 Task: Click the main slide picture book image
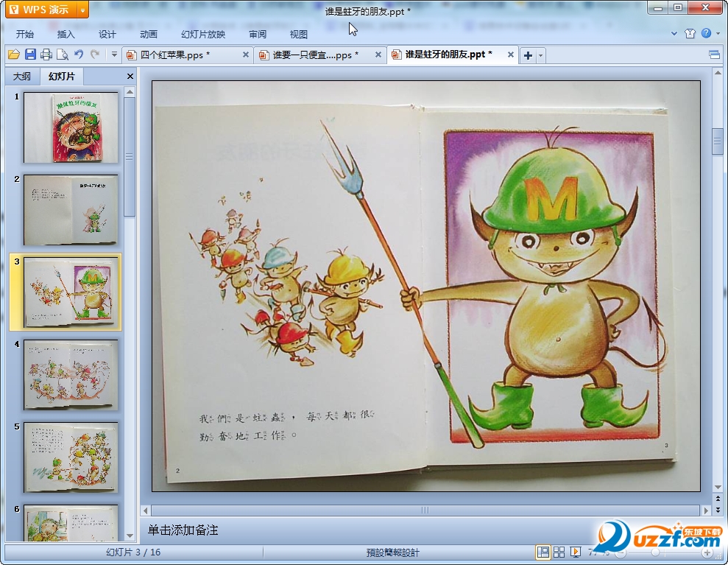point(425,286)
